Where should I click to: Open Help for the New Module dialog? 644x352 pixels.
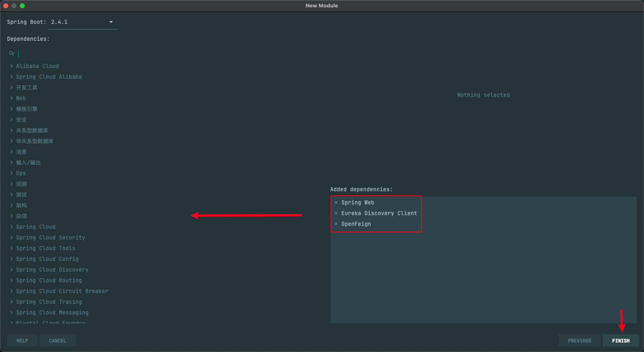tap(22, 340)
